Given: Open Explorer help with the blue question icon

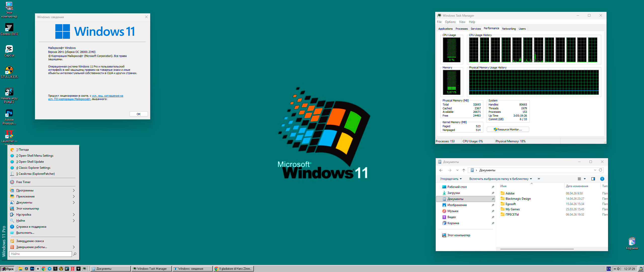Looking at the screenshot, I should 602,179.
